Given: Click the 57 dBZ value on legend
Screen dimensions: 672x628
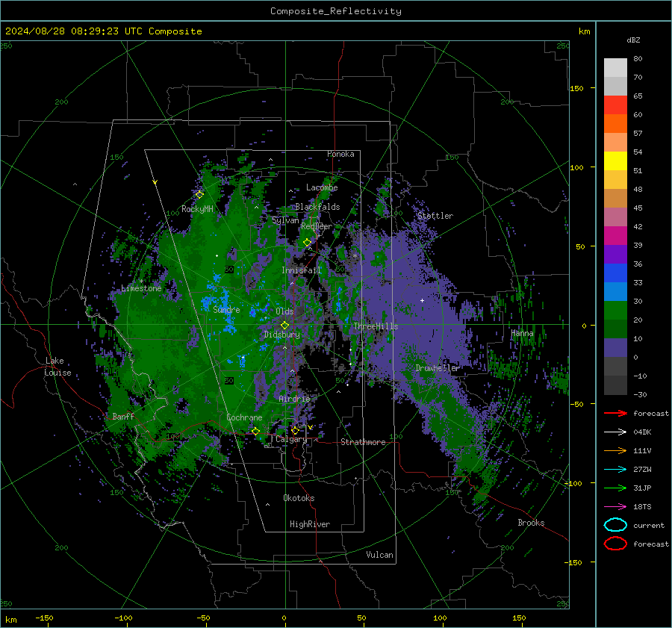Looking at the screenshot, I should 638,134.
